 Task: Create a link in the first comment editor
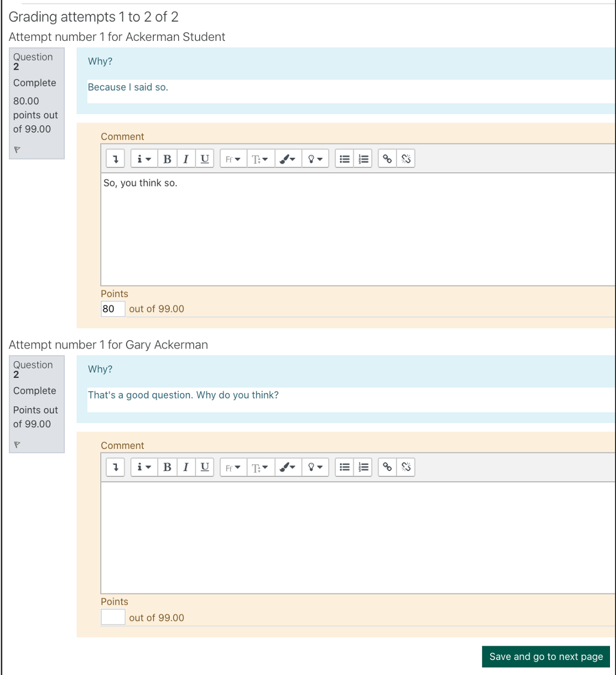[x=386, y=158]
